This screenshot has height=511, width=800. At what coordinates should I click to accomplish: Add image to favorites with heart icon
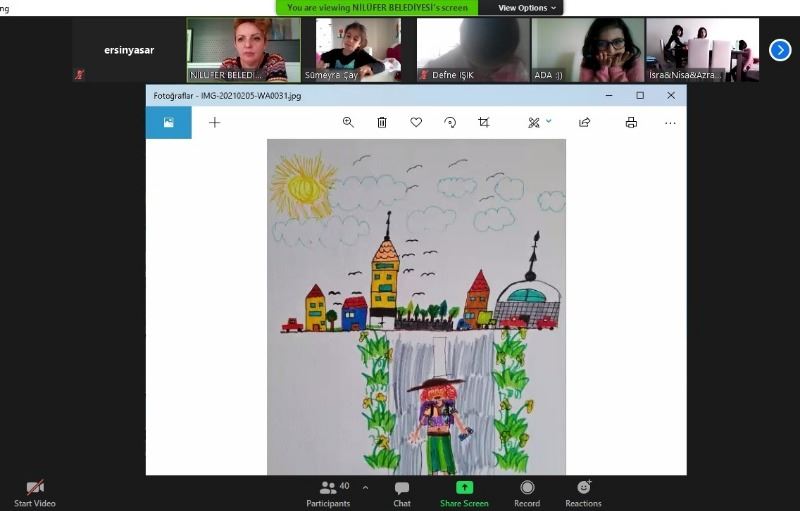coord(416,122)
